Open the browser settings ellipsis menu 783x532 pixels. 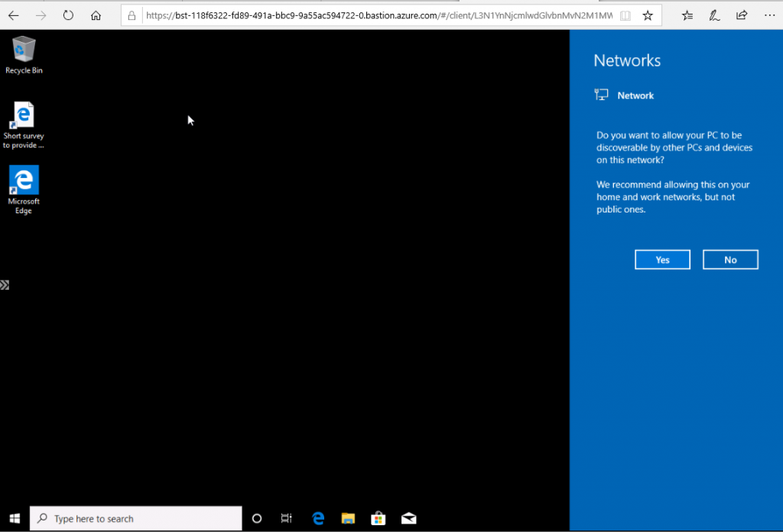(x=768, y=15)
